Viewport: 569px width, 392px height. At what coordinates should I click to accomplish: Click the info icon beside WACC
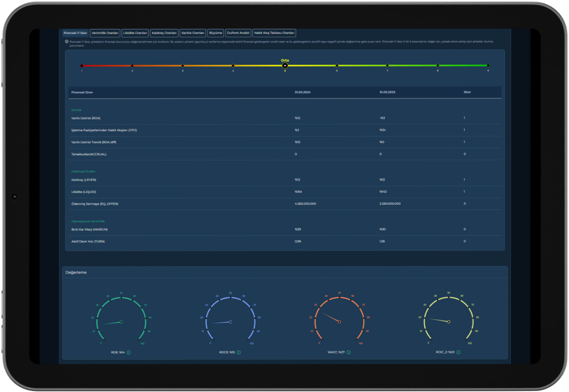pos(348,352)
